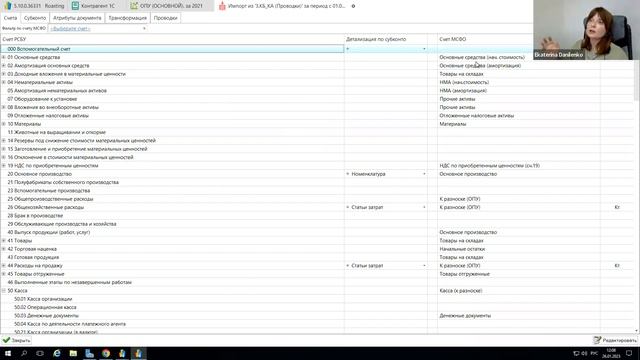Screen dimensions: 640x360
Task: Open the Windows Start menu
Action: click(x=8, y=353)
